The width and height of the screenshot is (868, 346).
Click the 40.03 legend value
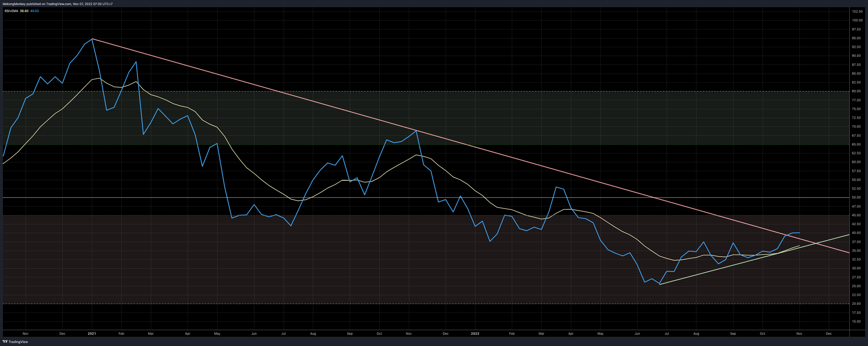(x=34, y=11)
